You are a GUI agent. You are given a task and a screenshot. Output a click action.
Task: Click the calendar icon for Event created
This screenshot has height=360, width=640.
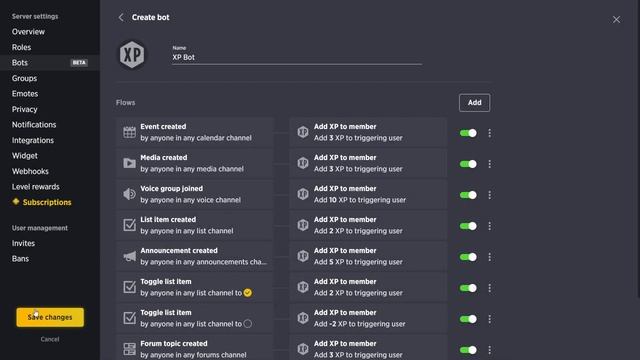(129, 132)
